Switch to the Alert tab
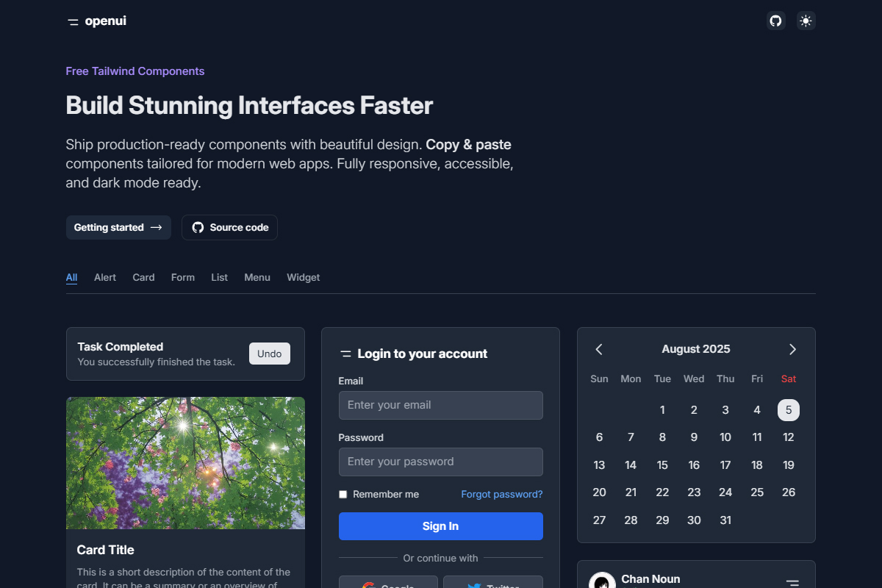The width and height of the screenshot is (882, 588). [105, 277]
